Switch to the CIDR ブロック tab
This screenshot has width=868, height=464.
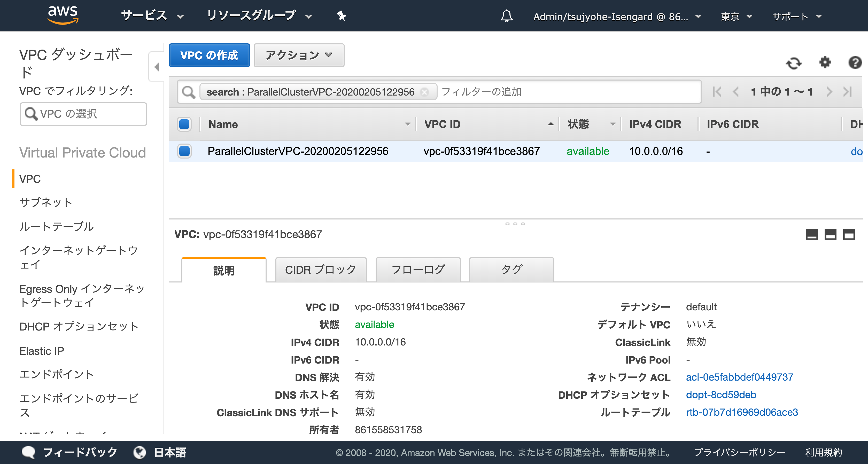321,269
